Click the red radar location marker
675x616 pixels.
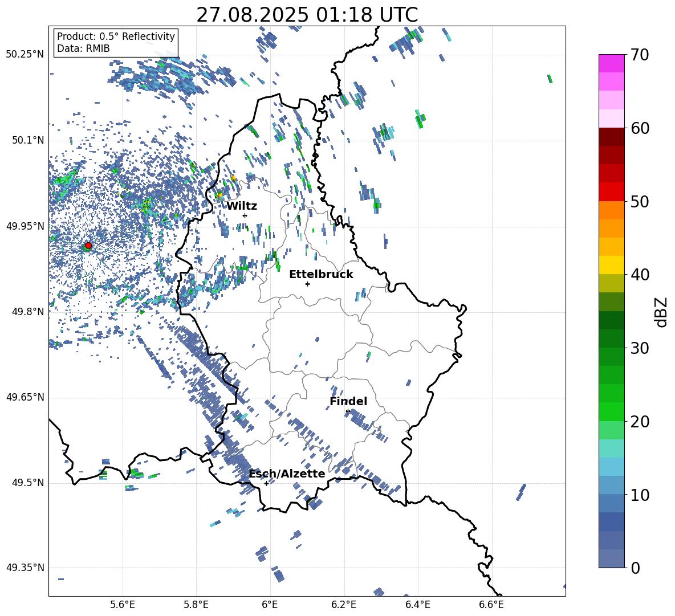click(88, 245)
